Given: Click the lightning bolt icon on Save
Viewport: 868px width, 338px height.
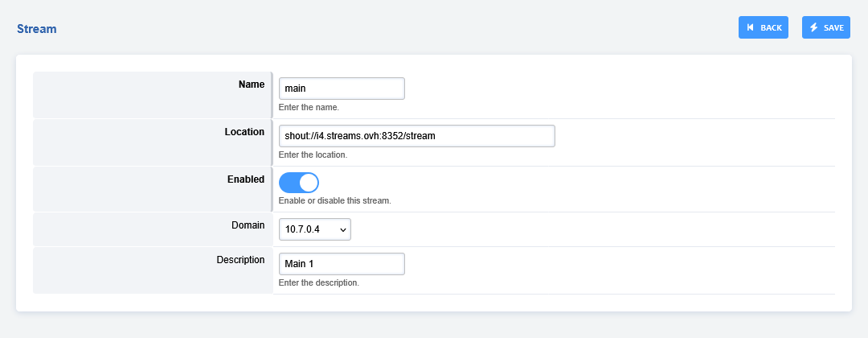Looking at the screenshot, I should (813, 27).
